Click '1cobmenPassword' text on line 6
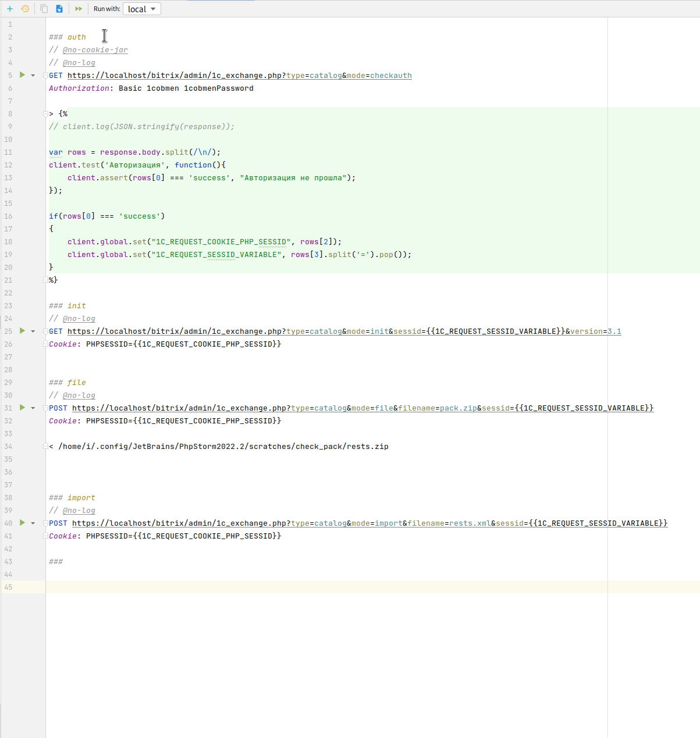 [x=219, y=88]
